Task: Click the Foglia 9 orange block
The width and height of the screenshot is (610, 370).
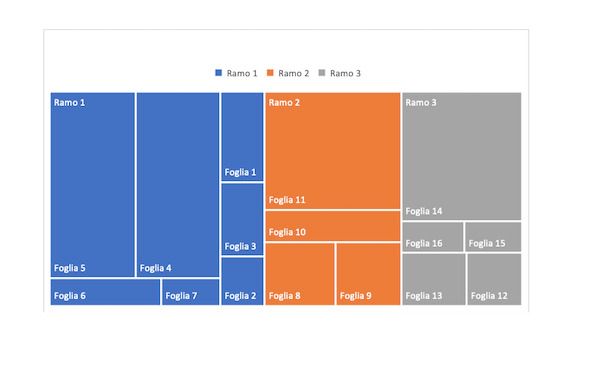Action: (x=368, y=274)
